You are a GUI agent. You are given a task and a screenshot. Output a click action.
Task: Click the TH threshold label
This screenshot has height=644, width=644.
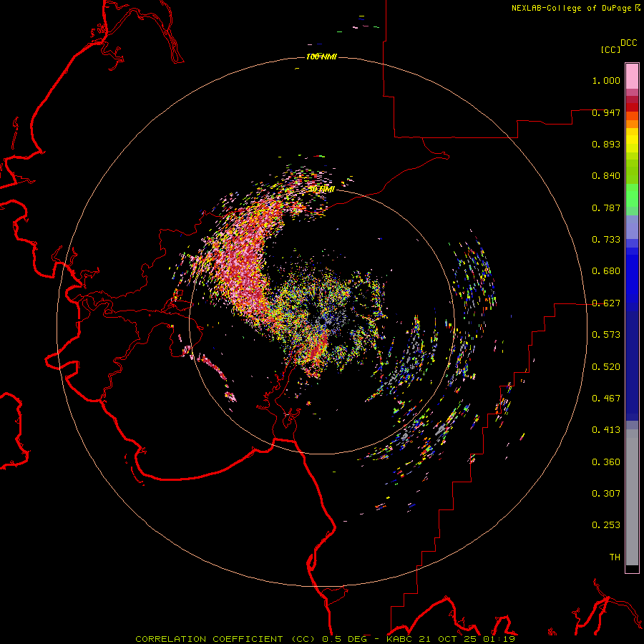click(x=615, y=557)
